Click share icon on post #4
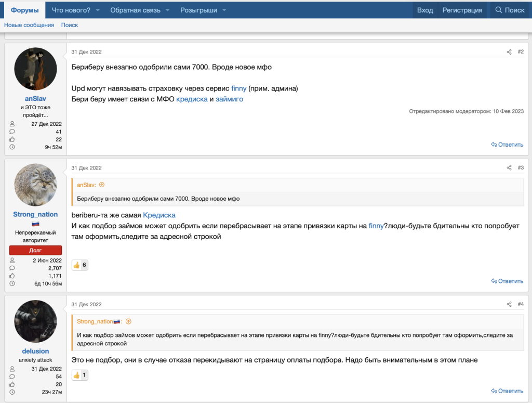The image size is (532, 403). 509,304
